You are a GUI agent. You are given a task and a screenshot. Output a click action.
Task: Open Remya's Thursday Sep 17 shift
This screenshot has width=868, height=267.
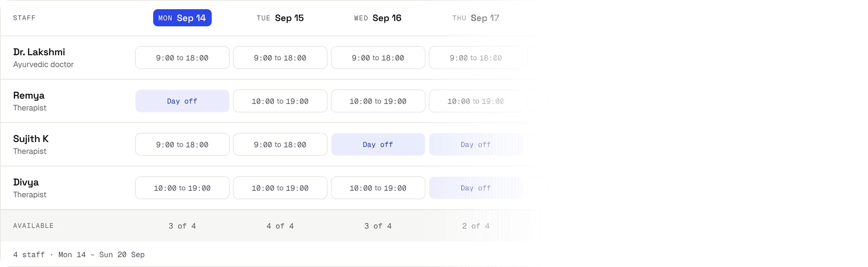[476, 101]
